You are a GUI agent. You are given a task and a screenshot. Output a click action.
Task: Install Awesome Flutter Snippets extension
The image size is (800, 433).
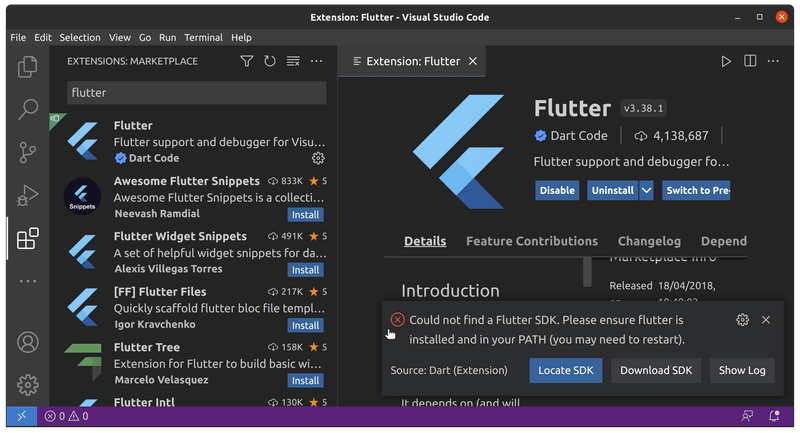coord(305,214)
